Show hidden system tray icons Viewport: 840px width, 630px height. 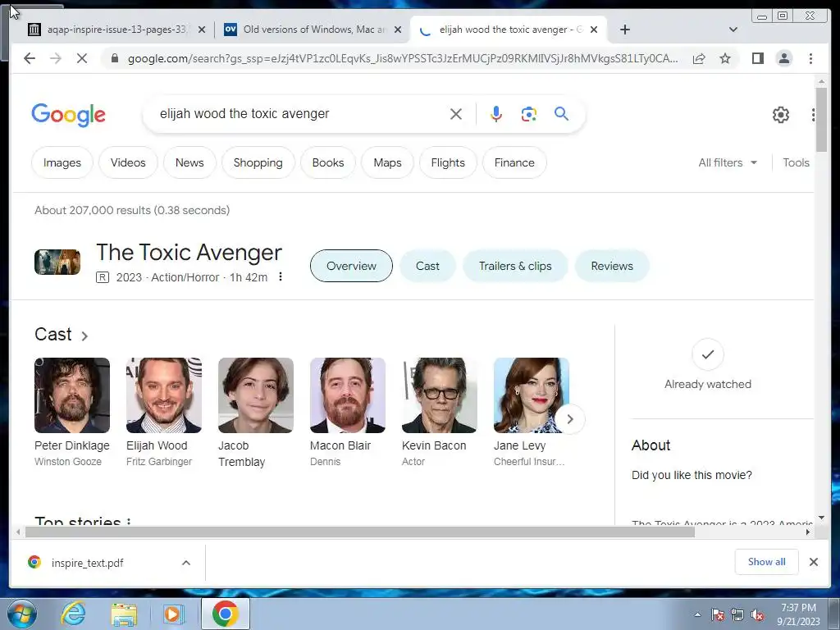coord(697,614)
